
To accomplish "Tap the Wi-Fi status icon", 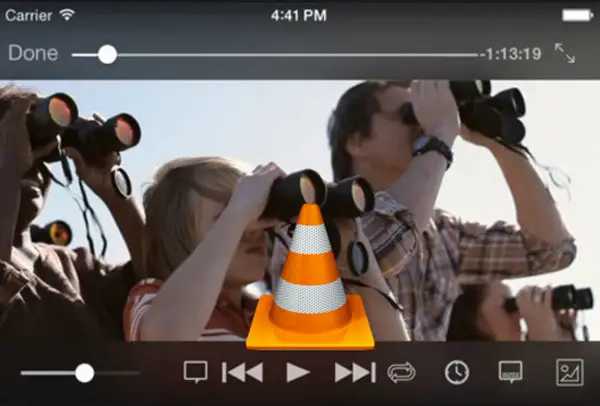I will tap(67, 15).
